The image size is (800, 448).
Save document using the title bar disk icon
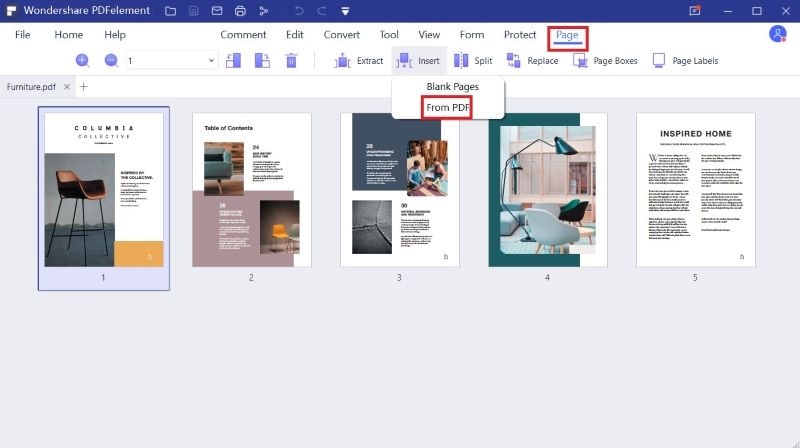[x=194, y=11]
